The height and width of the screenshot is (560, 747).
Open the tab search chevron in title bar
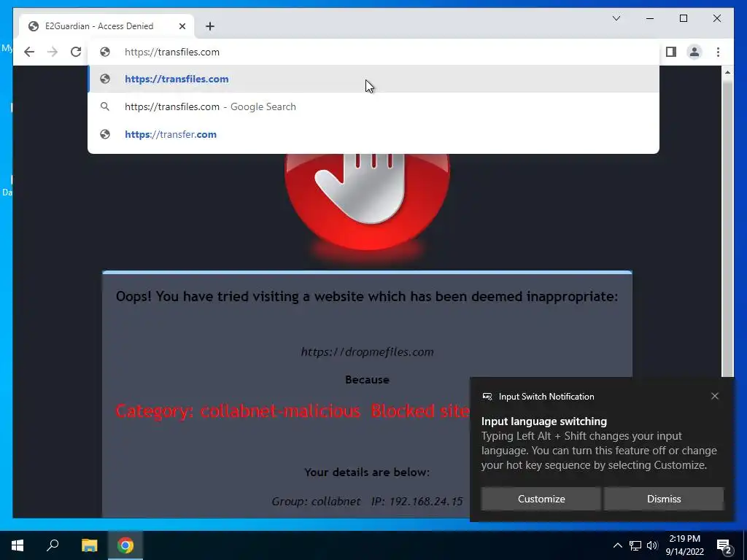click(x=616, y=18)
